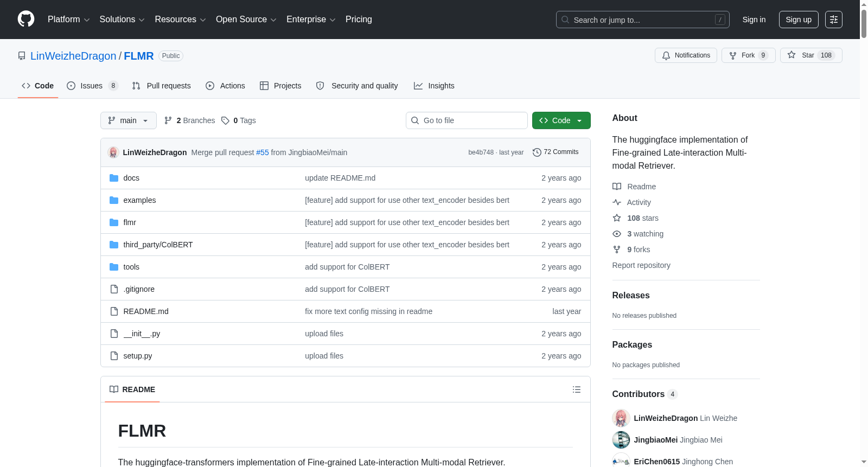The width and height of the screenshot is (868, 467).
Task: Click the examples folder icon
Action: point(114,200)
